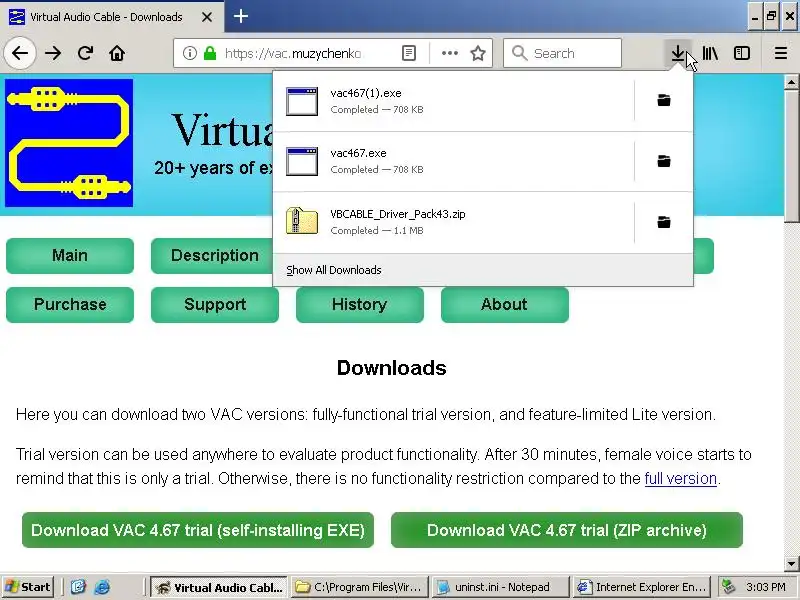
Task: Open the page actions three-dot menu
Action: pos(449,53)
